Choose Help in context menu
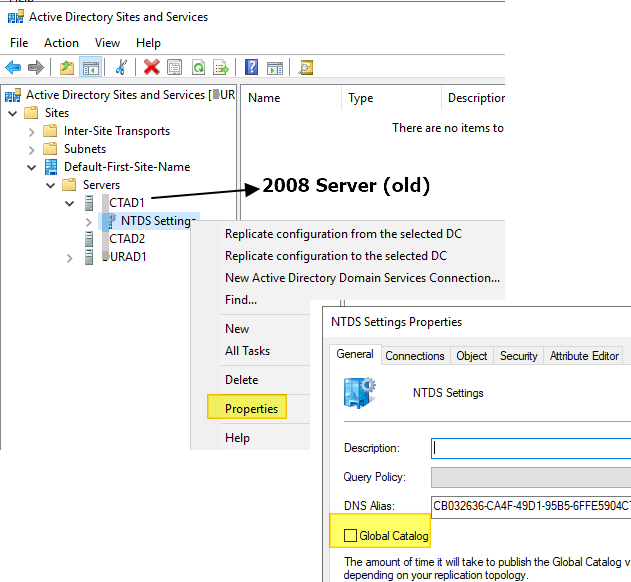Image resolution: width=631 pixels, height=582 pixels. coord(237,438)
